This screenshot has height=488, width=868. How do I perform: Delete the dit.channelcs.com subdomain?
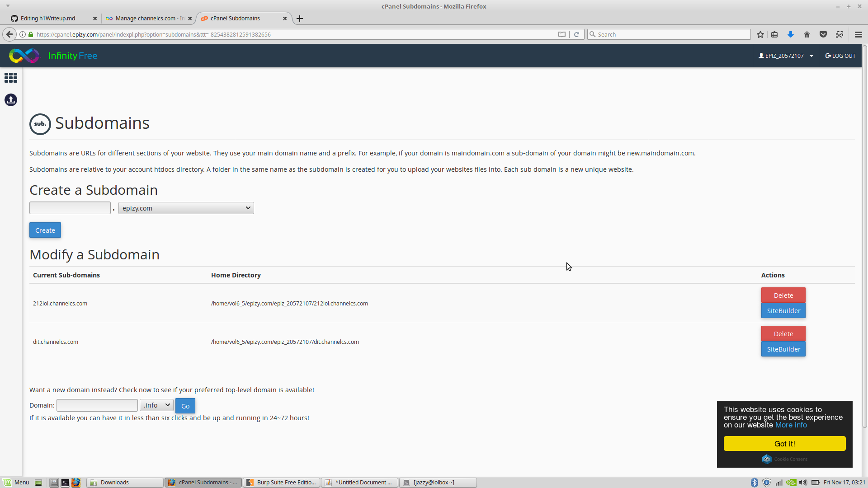(783, 333)
